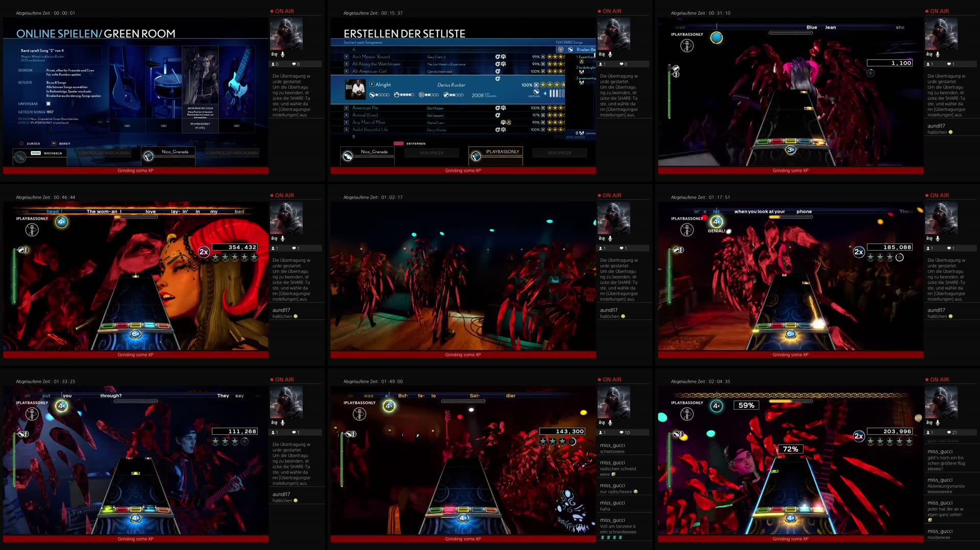980x550 pixels.
Task: Toggle the Unfehlbar checkbox in the Green Room
Action: tap(48, 104)
